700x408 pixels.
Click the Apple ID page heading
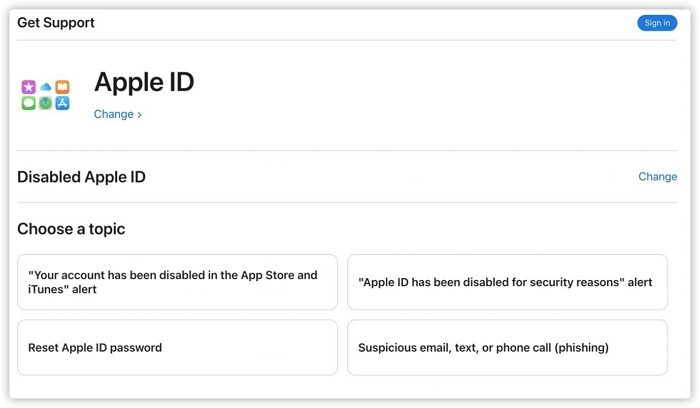[x=144, y=82]
